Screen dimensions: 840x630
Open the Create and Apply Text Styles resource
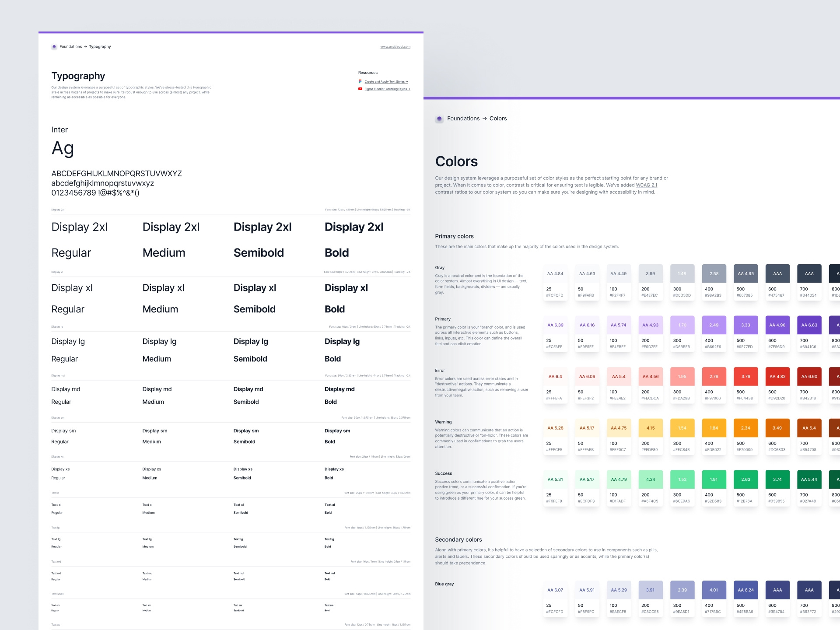click(x=384, y=81)
